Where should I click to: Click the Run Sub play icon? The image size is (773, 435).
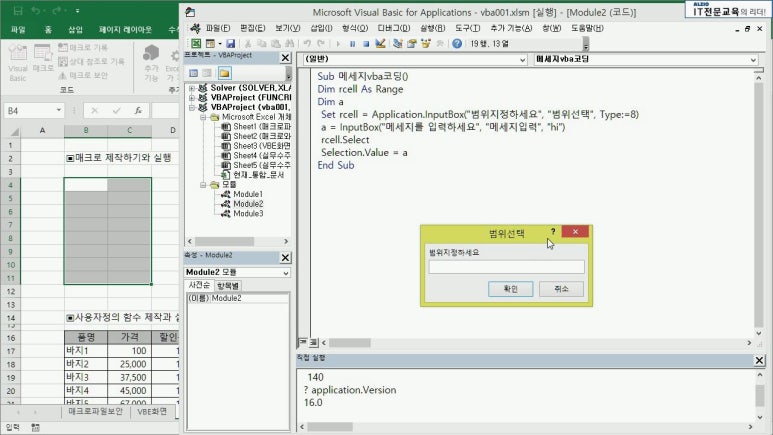click(x=338, y=44)
